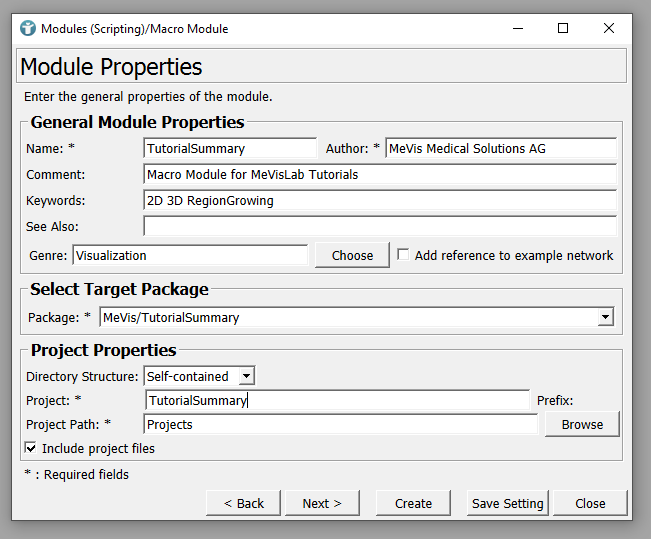Proceed with the Next button
Screen dimensions: 651x539
(322, 503)
